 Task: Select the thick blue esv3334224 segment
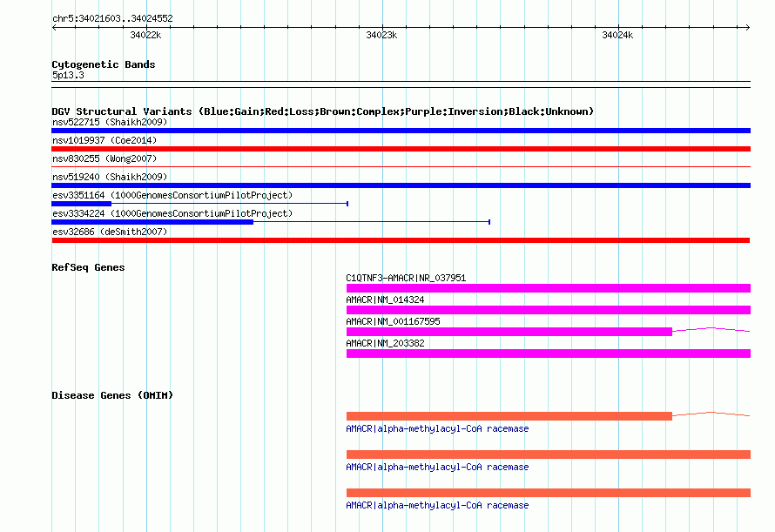(x=152, y=222)
